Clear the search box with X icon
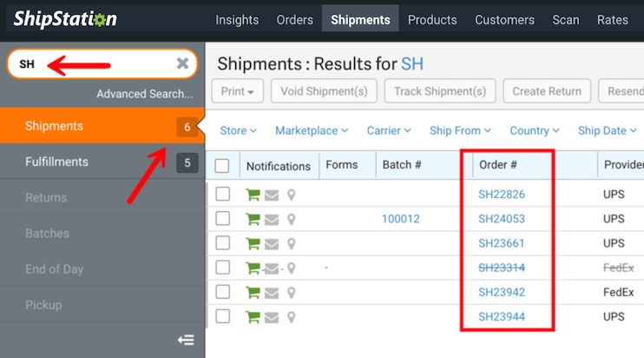The height and width of the screenshot is (358, 644). [182, 63]
